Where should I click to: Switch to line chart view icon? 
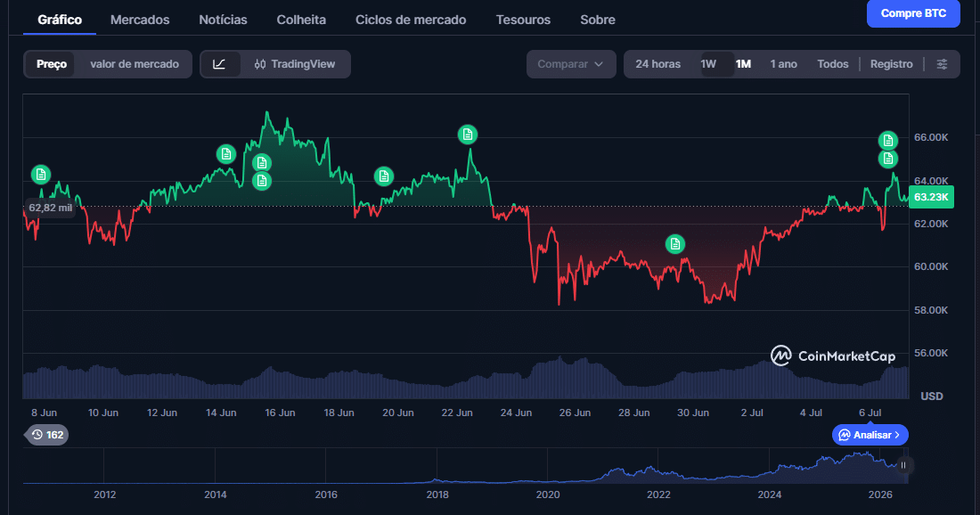pyautogui.click(x=219, y=64)
